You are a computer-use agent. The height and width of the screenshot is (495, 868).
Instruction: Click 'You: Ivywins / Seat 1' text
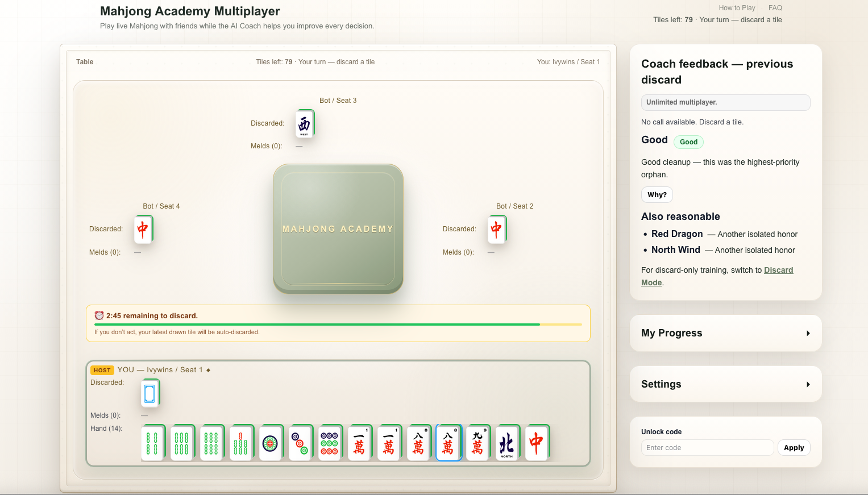(568, 62)
